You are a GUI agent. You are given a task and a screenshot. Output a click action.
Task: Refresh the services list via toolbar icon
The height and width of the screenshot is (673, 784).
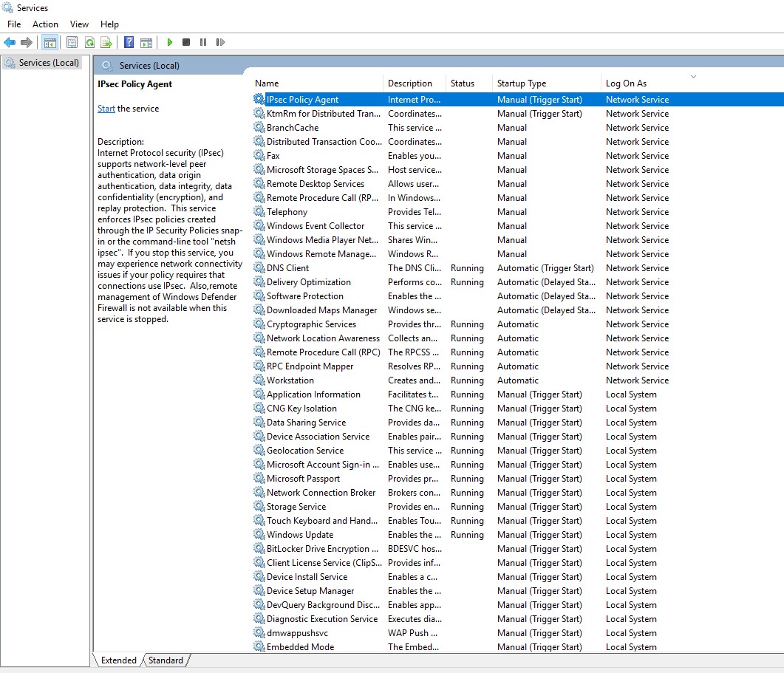(89, 43)
